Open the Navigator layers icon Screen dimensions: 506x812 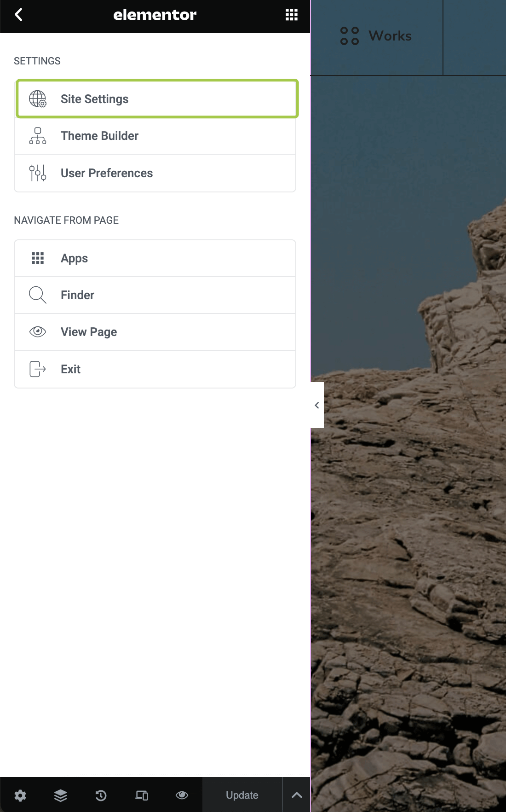pos(61,795)
